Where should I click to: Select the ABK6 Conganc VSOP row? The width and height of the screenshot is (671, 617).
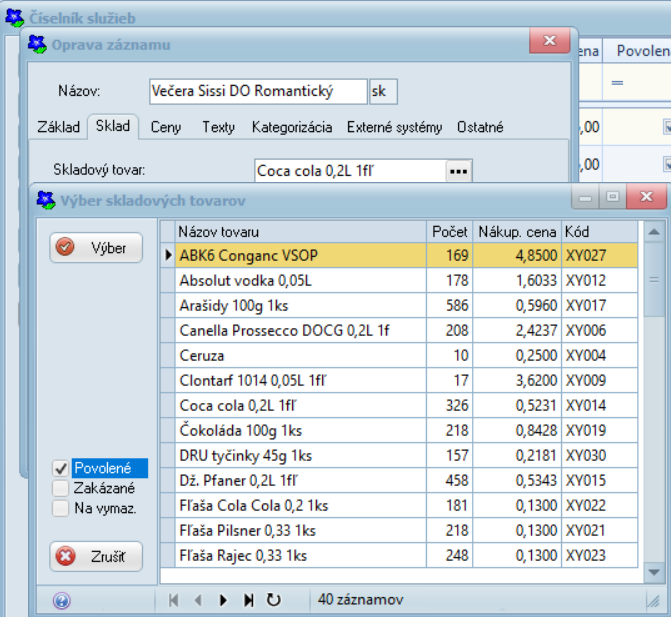[x=399, y=255]
